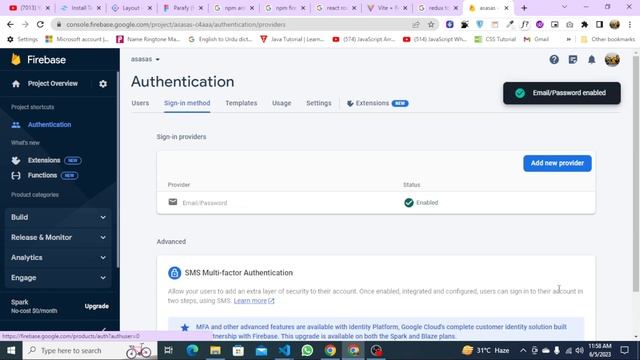Open Extensions in left sidebar
This screenshot has height=360, width=640.
(x=44, y=160)
